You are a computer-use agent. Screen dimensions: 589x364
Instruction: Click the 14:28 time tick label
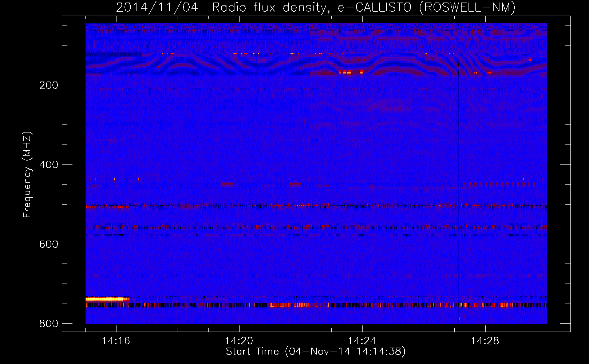(485, 341)
